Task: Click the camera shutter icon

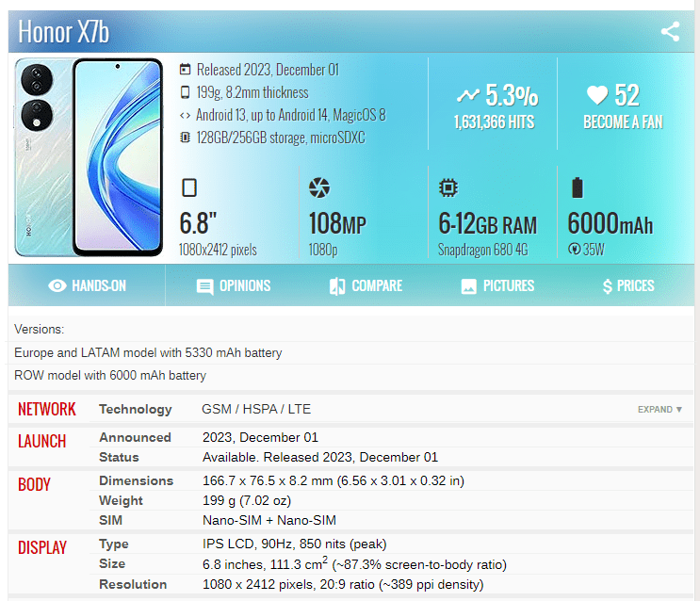Action: pyautogui.click(x=319, y=187)
